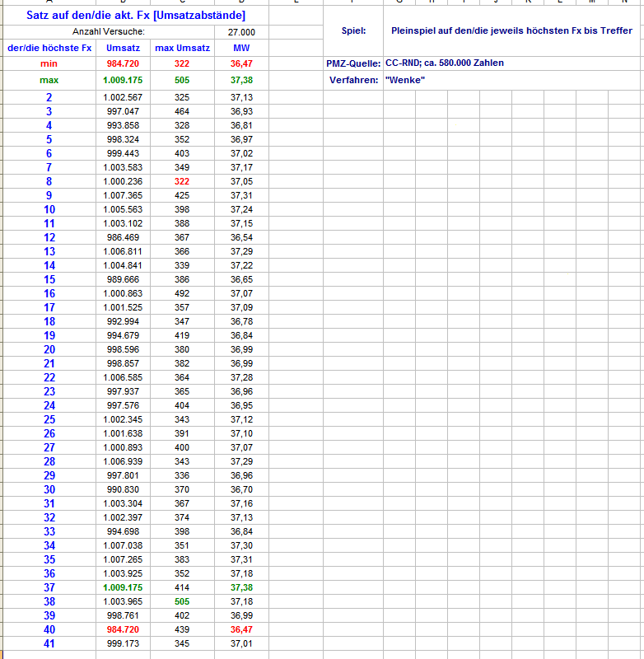Select Umsatz value 994.698
Image resolution: width=644 pixels, height=659 pixels.
[123, 531]
